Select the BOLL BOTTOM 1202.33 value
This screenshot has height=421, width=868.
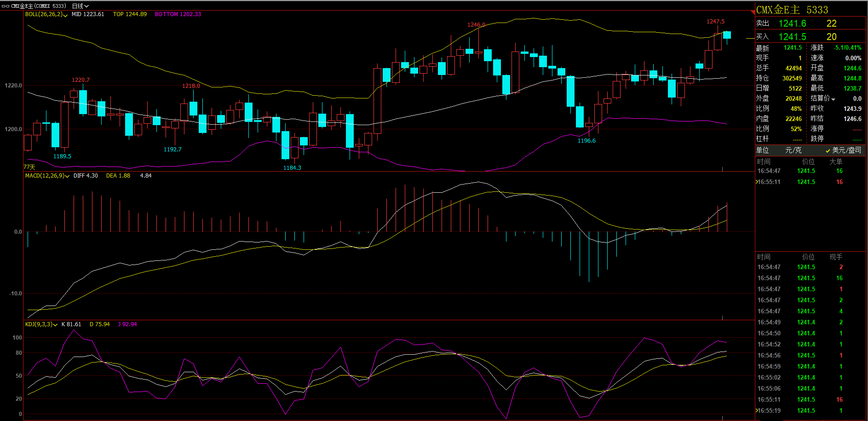coord(178,14)
